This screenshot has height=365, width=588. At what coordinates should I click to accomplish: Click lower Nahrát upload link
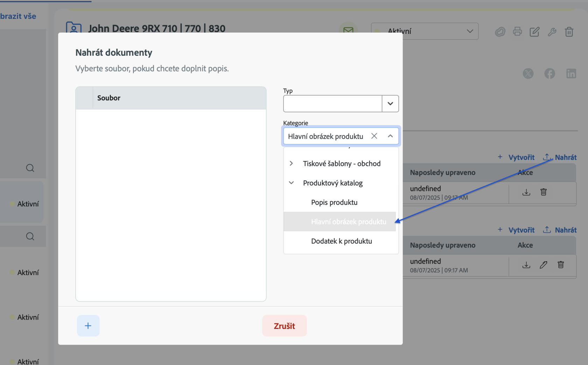560,230
